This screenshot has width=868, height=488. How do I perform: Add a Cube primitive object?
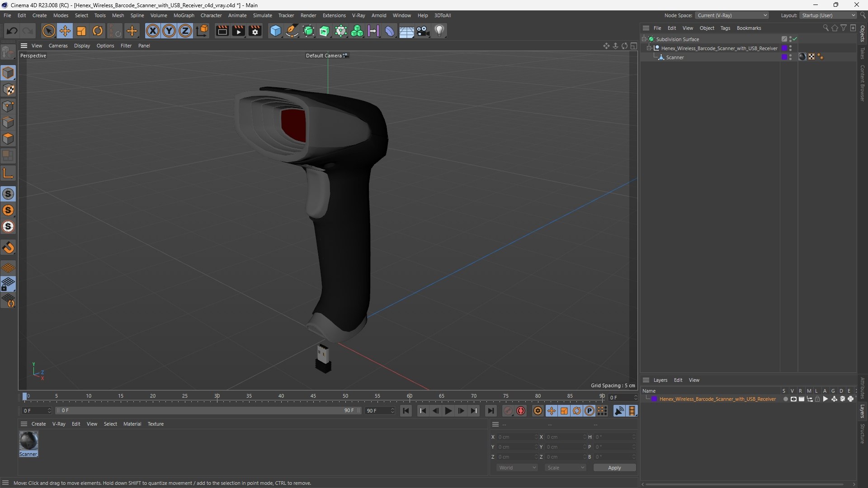point(275,31)
